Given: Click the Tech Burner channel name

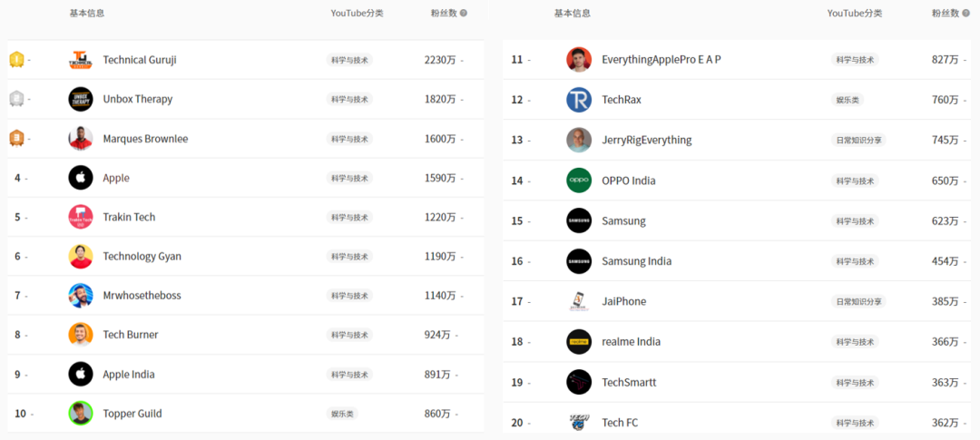Looking at the screenshot, I should coord(130,335).
